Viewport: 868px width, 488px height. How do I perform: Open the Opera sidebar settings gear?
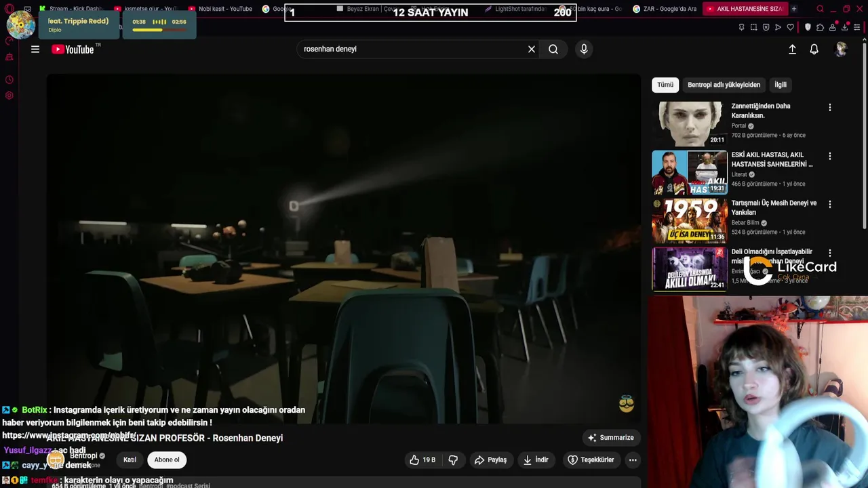9,96
